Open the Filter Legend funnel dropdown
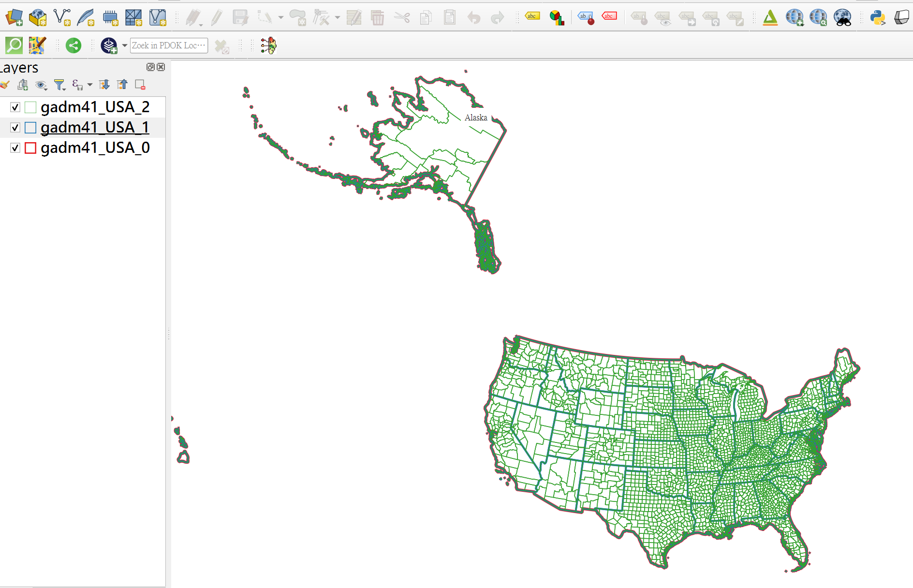 click(59, 86)
